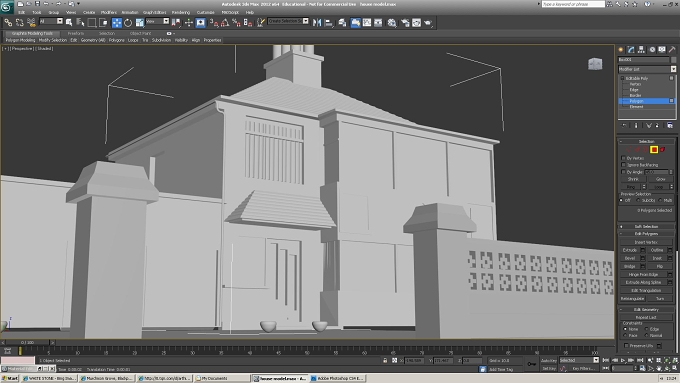Switch to the Freeform ribbon tab
The height and width of the screenshot is (383, 680).
(x=75, y=33)
